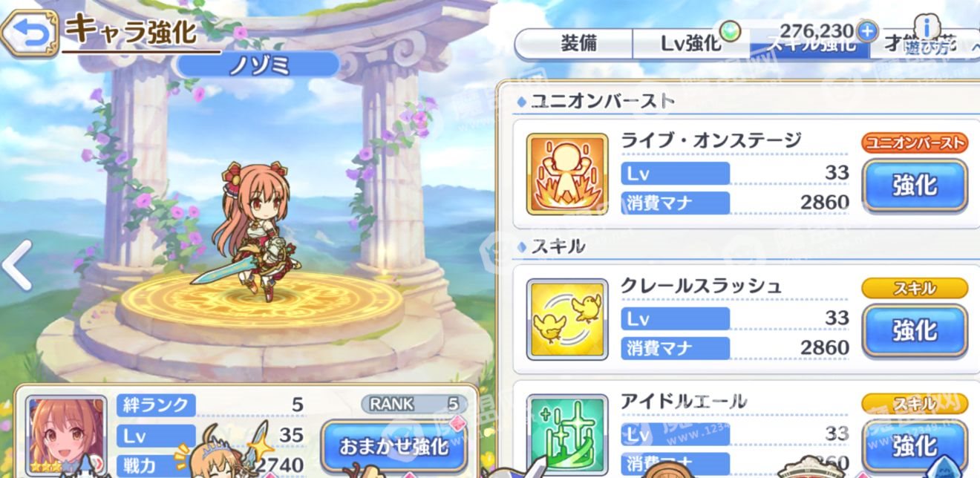This screenshot has height=478, width=980.
Task: Open the Lv強化 tab
Action: [691, 45]
